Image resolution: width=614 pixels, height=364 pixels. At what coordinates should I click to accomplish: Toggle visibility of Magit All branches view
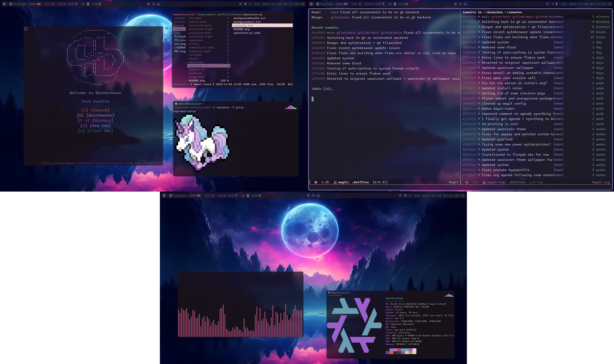492,12
